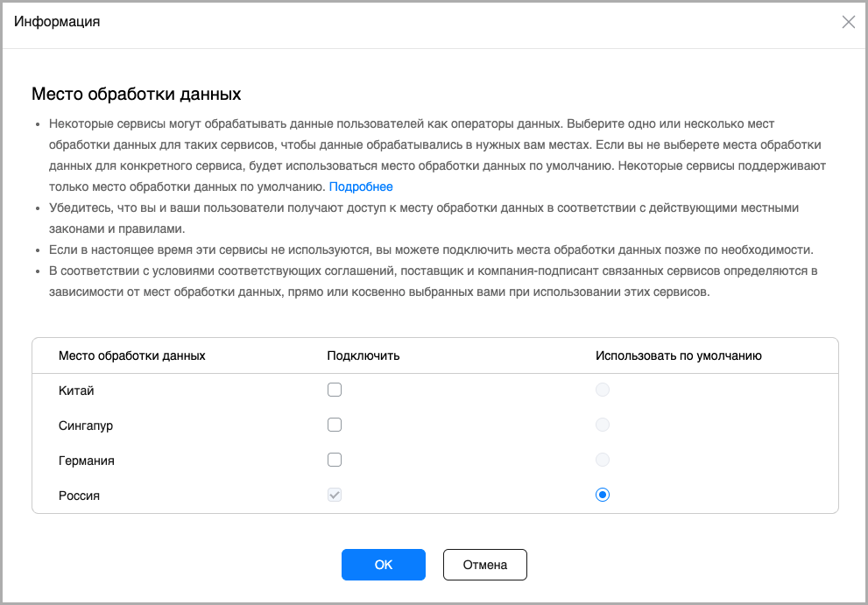Click the Сингапур row label

pyautogui.click(x=86, y=426)
